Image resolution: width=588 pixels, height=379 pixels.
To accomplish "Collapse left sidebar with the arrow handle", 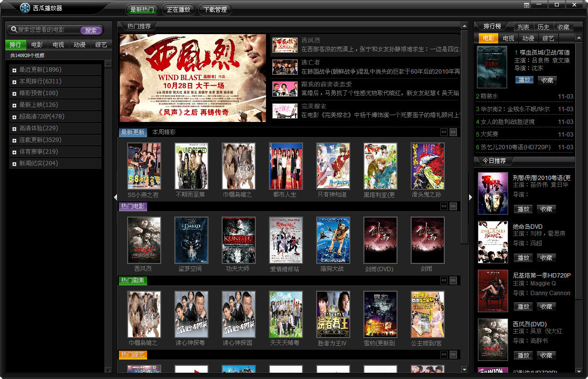I will click(115, 197).
